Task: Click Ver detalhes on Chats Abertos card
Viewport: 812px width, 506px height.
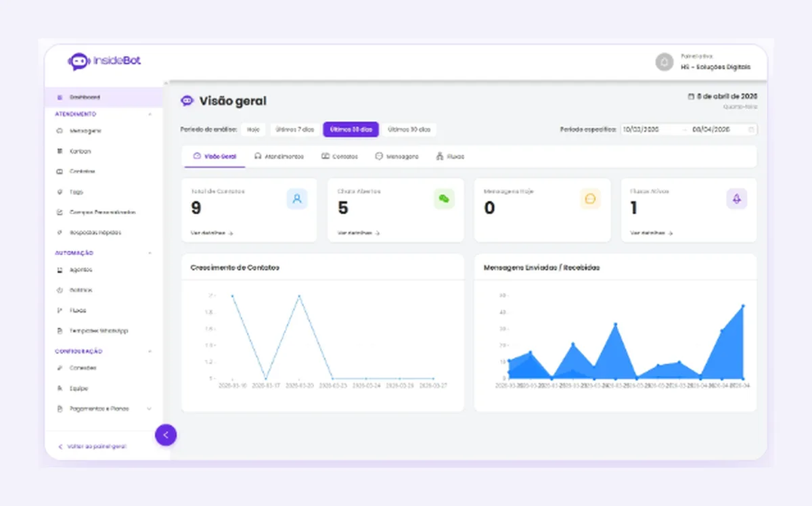Action: pos(359,233)
